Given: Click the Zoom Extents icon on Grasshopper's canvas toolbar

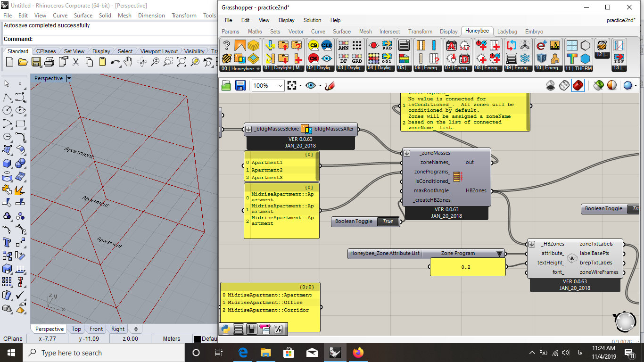Looking at the screenshot, I should coord(292,85).
